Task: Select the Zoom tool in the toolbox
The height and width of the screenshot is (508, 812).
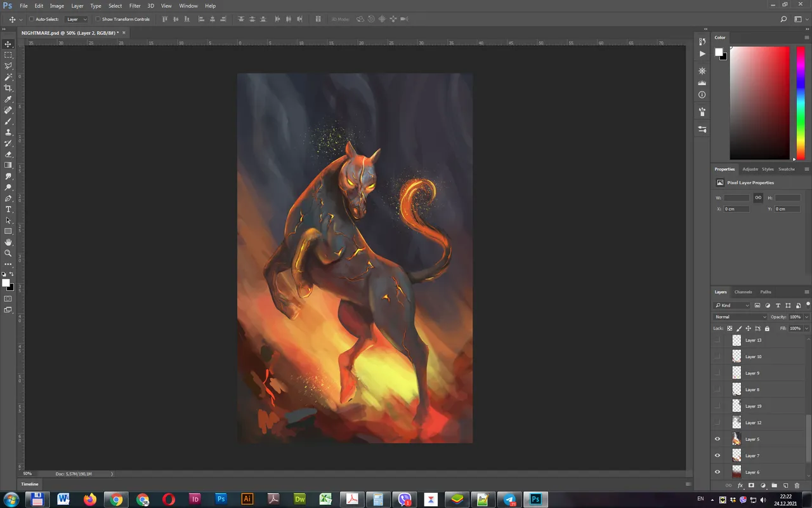Action: coord(8,253)
